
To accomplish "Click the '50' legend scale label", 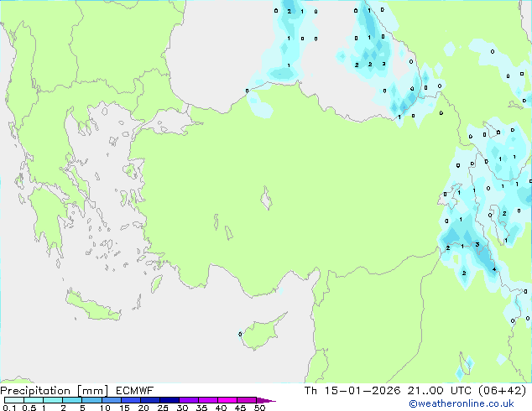I will click(259, 408).
